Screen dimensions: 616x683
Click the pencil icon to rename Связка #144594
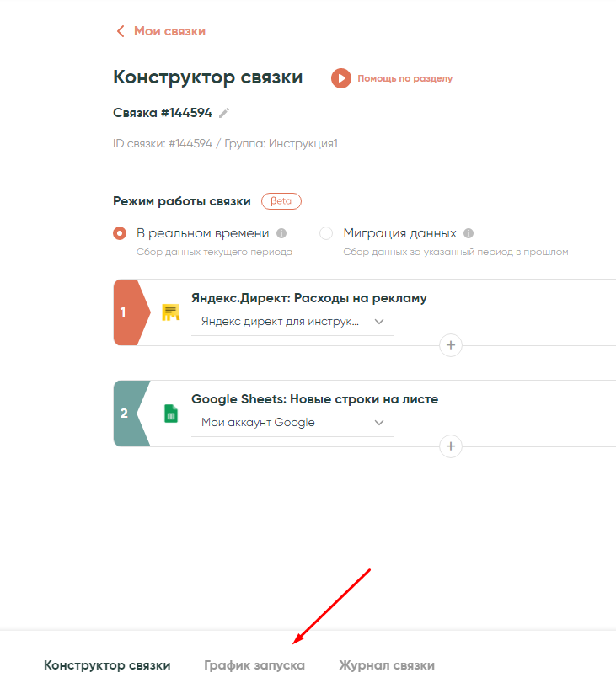coord(224,113)
